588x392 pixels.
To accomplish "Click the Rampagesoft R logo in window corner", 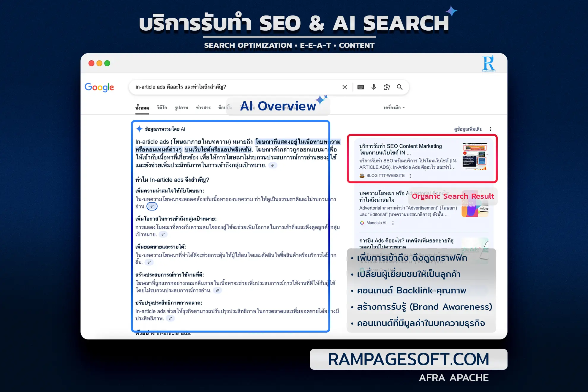I will pos(489,64).
